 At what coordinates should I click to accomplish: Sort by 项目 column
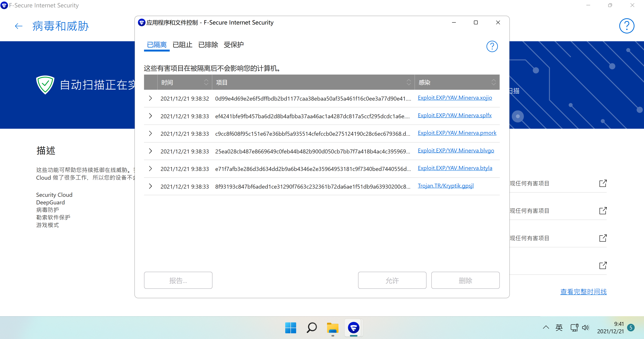click(x=313, y=82)
